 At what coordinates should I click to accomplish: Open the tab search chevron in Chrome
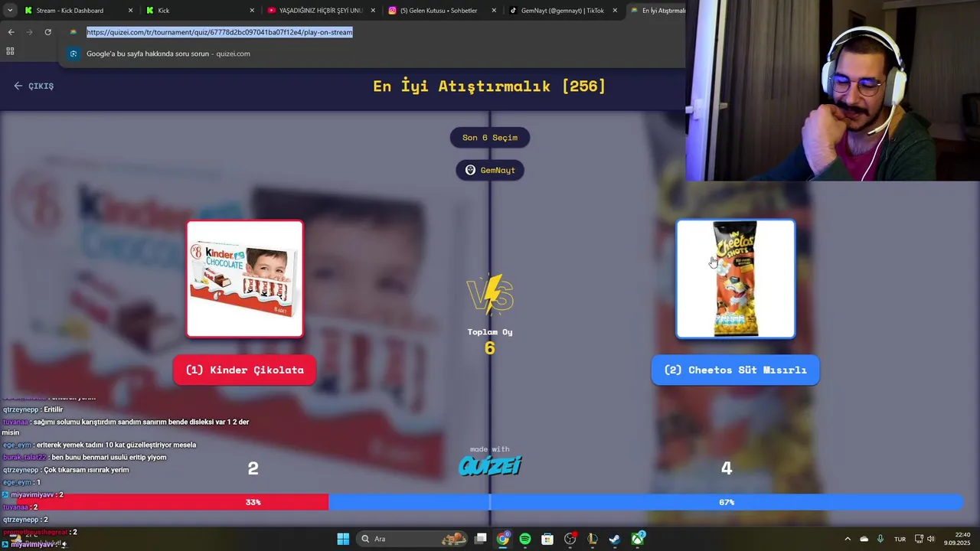9,11
